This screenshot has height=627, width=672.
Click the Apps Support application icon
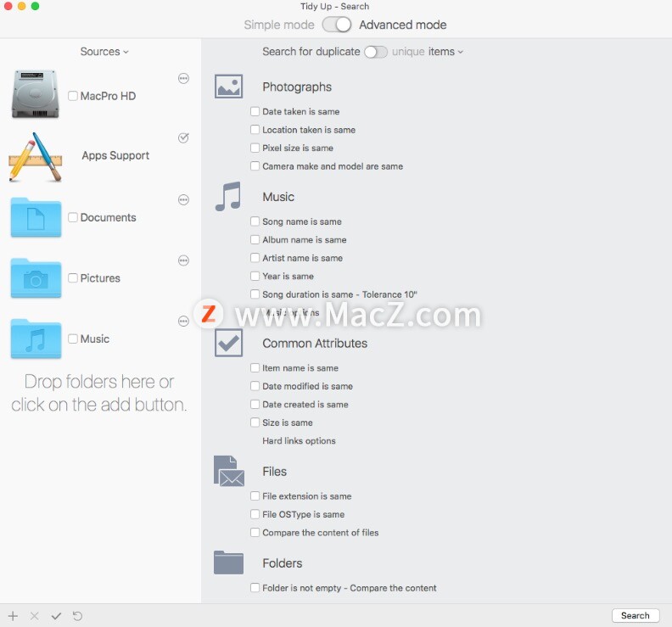[35, 157]
